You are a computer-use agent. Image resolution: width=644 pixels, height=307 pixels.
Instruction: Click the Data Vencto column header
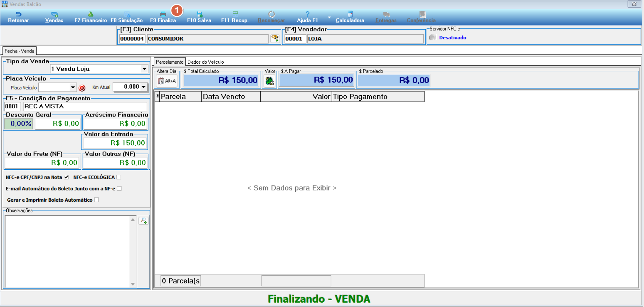pyautogui.click(x=231, y=97)
